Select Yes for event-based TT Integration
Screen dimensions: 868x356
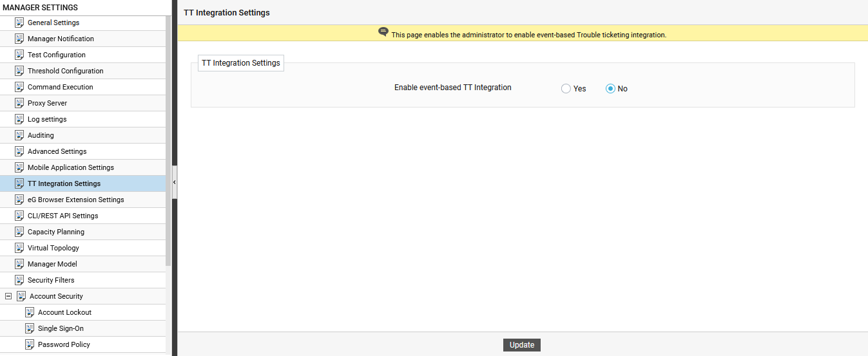click(x=566, y=89)
